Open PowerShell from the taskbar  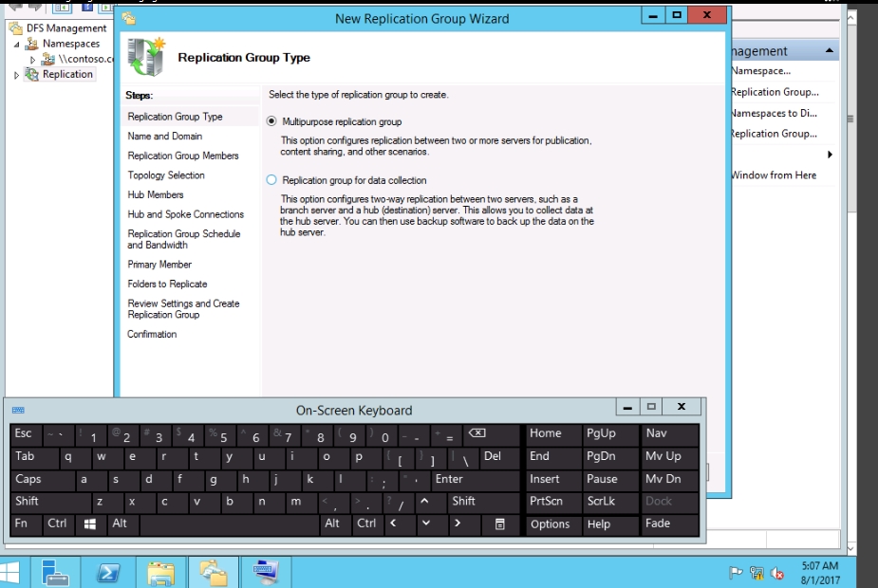108,572
